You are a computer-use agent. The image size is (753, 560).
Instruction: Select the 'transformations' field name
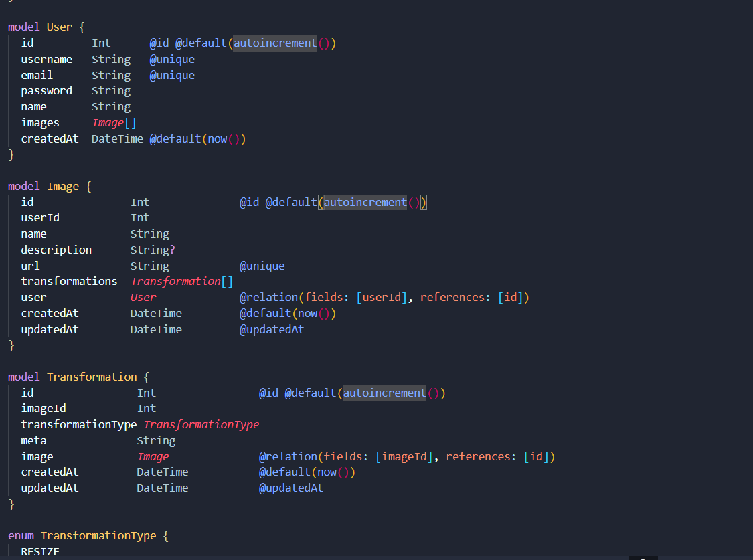point(69,281)
